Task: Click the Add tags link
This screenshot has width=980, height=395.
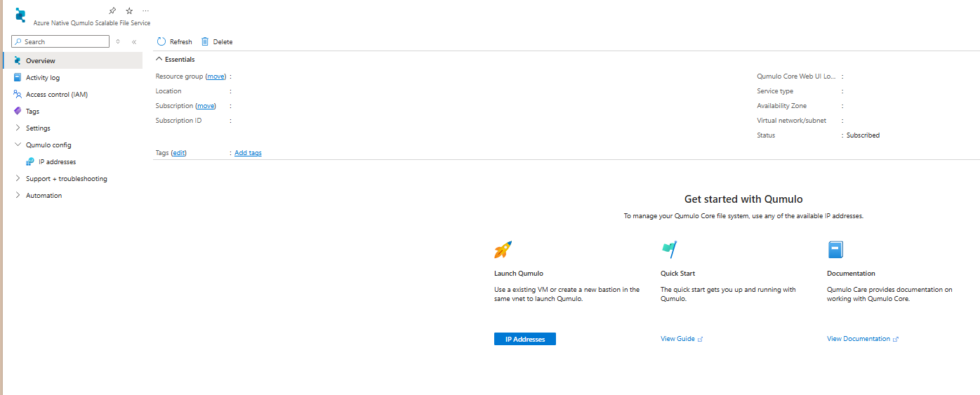Action: (x=248, y=153)
